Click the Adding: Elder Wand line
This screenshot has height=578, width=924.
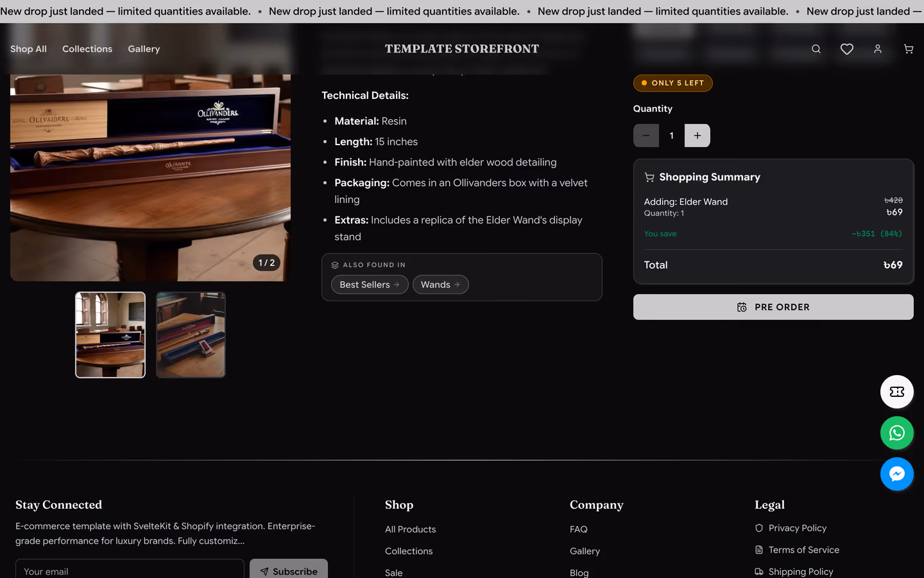pos(686,202)
